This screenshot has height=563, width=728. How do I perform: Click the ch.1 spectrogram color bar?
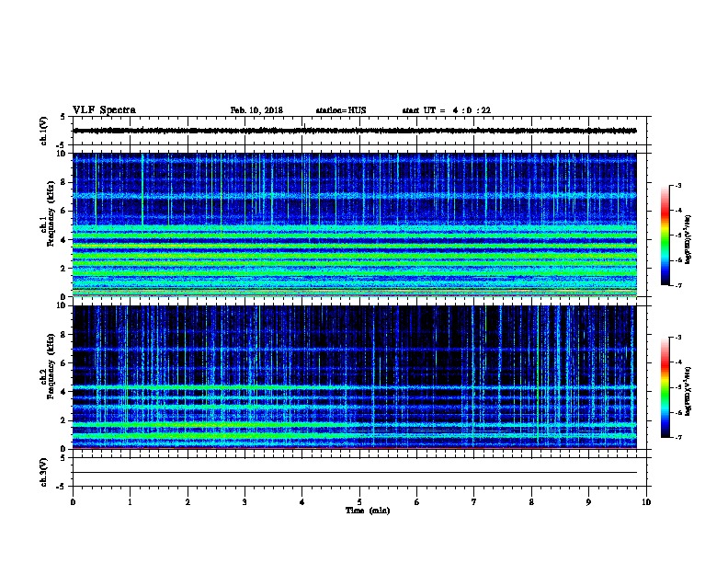coord(665,236)
